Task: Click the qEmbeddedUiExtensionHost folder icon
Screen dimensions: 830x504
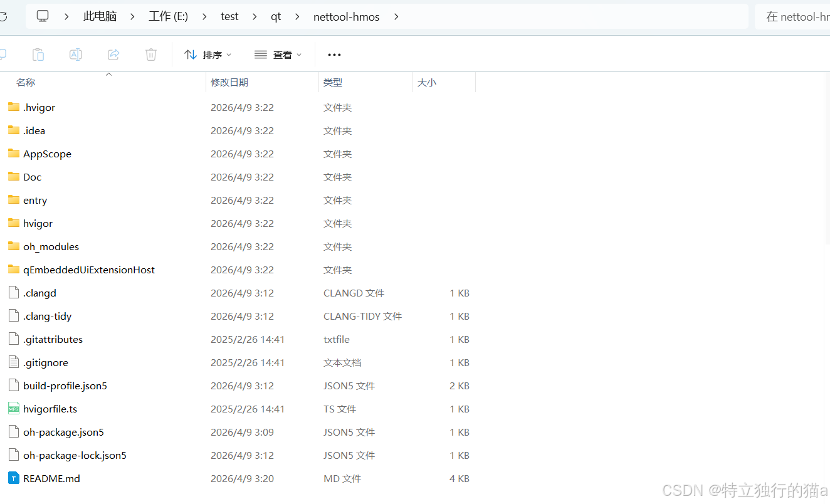Action: coord(14,270)
